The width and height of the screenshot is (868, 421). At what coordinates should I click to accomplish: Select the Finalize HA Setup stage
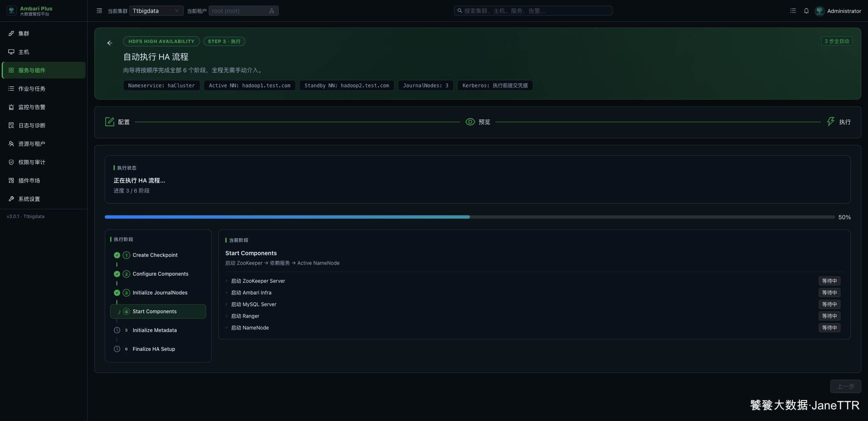[158, 349]
